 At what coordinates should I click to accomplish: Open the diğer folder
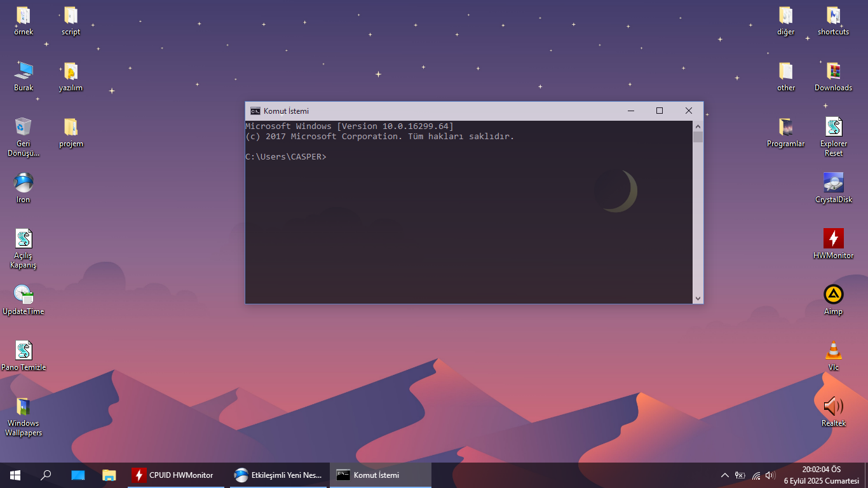coord(786,16)
